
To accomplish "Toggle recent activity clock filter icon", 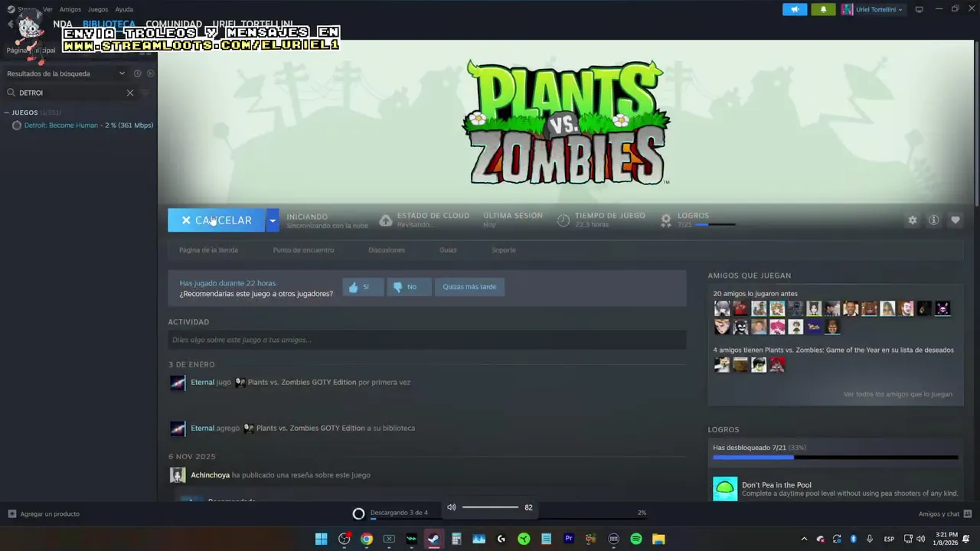I will pyautogui.click(x=137, y=73).
